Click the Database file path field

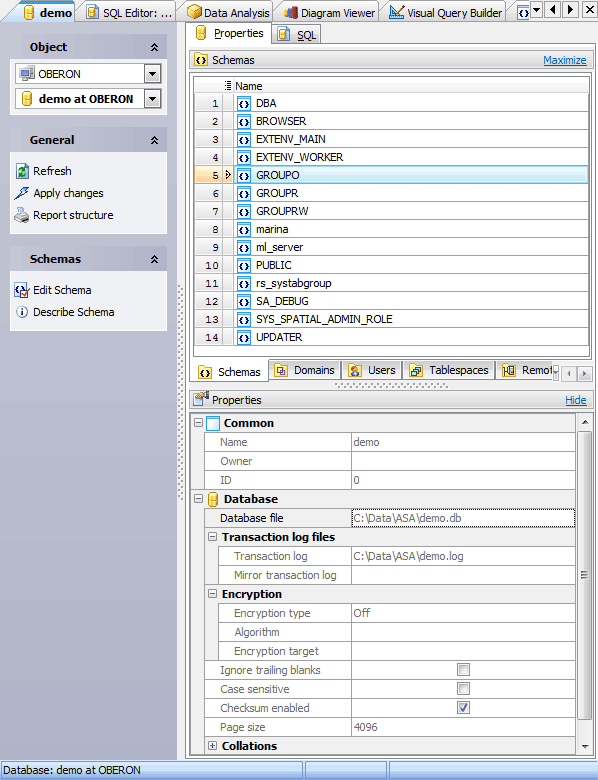coord(463,518)
